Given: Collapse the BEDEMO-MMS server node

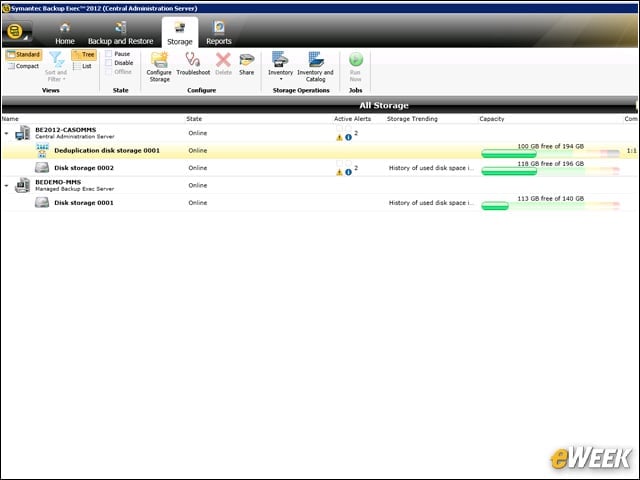Looking at the screenshot, I should [6, 186].
